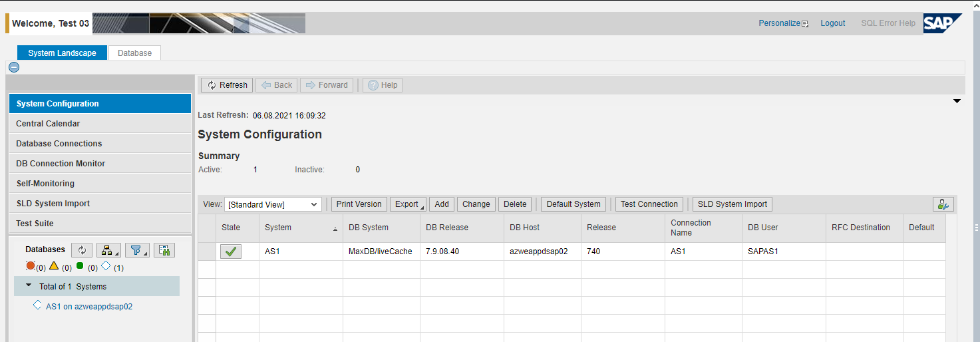Image resolution: width=980 pixels, height=342 pixels.
Task: Click the white diamond status icon
Action: [x=106, y=266]
